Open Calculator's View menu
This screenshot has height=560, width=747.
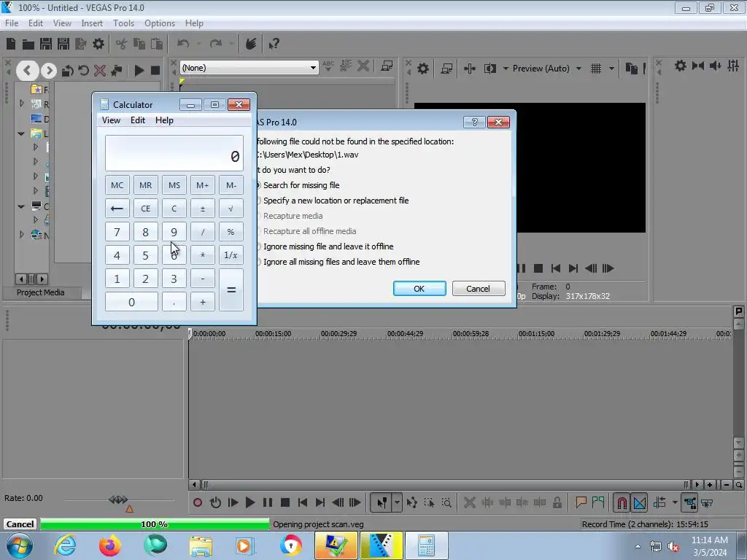tap(111, 120)
